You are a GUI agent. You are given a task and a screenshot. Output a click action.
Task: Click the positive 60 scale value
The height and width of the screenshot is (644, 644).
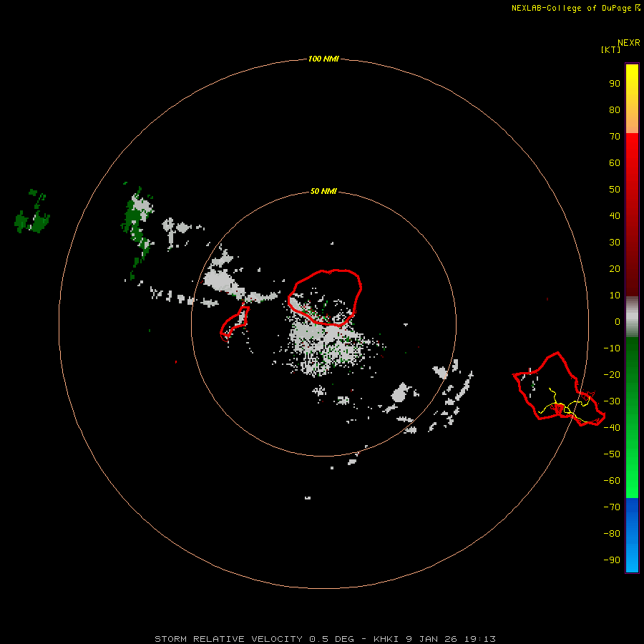(x=615, y=163)
